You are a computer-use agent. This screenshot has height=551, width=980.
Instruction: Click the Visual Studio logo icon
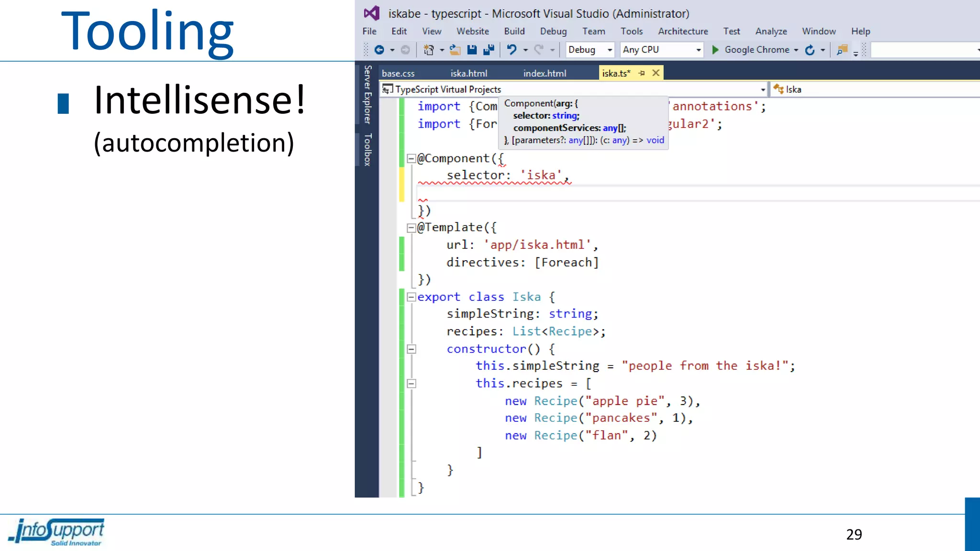click(x=372, y=13)
